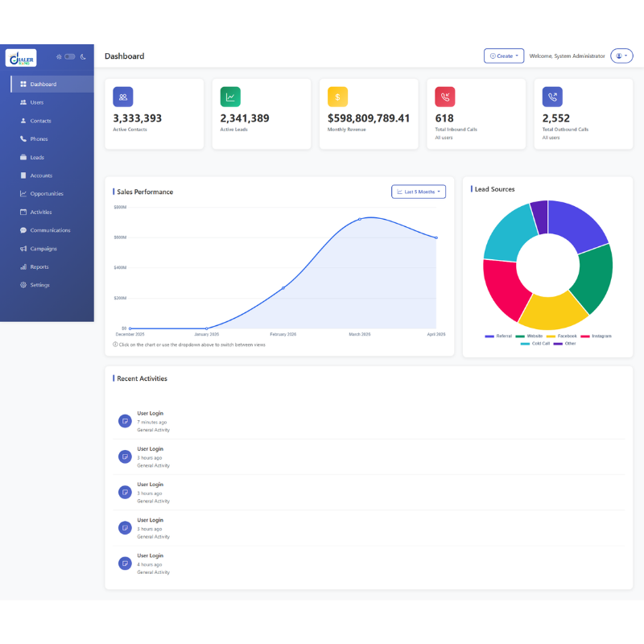
Task: Click the Activities calendar icon in sidebar
Action: coord(23,212)
